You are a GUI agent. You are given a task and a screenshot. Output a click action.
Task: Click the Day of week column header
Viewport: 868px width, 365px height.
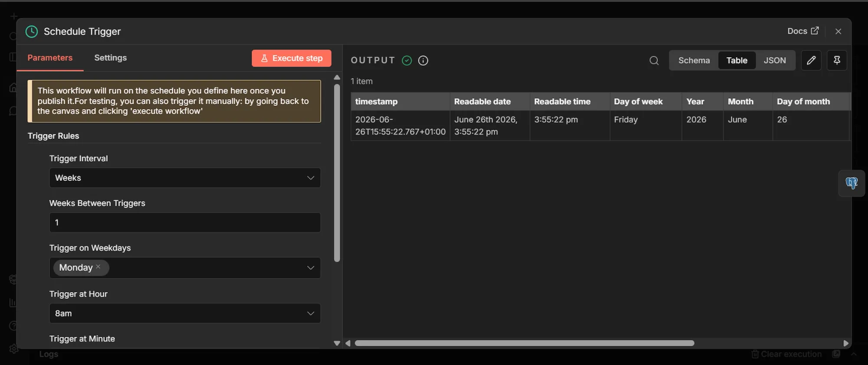point(645,101)
